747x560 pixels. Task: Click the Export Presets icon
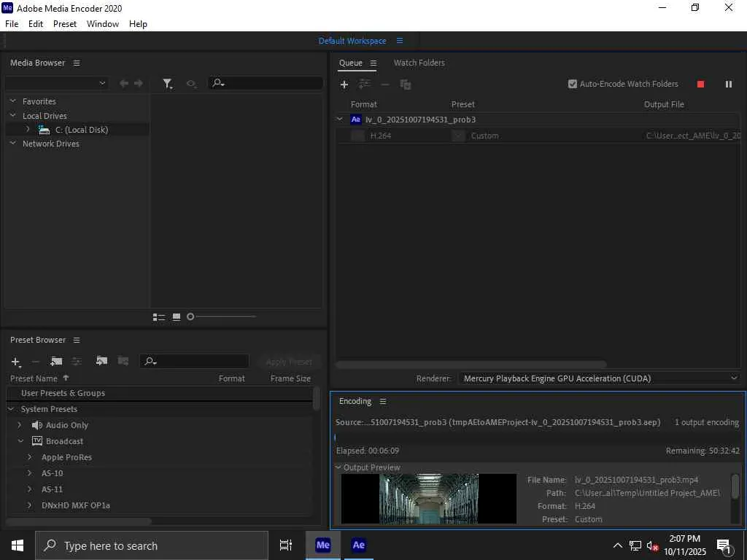click(x=123, y=361)
